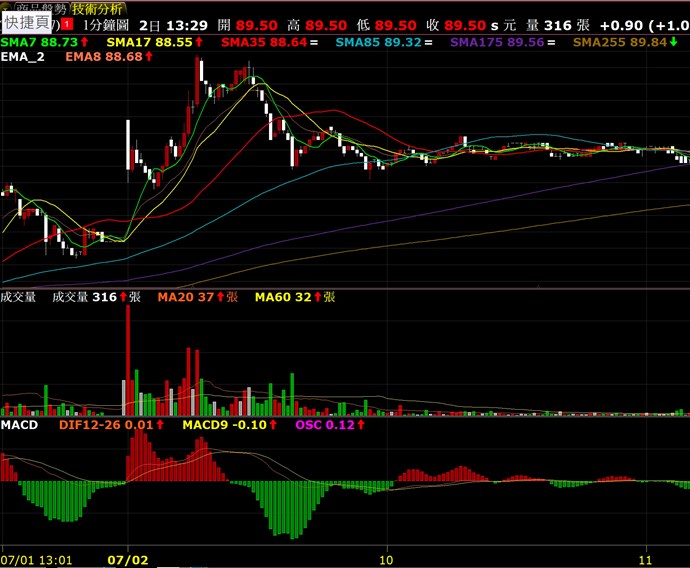690x568 pixels.
Task: Switch to the 商品盤勢 tab
Action: (x=35, y=7)
